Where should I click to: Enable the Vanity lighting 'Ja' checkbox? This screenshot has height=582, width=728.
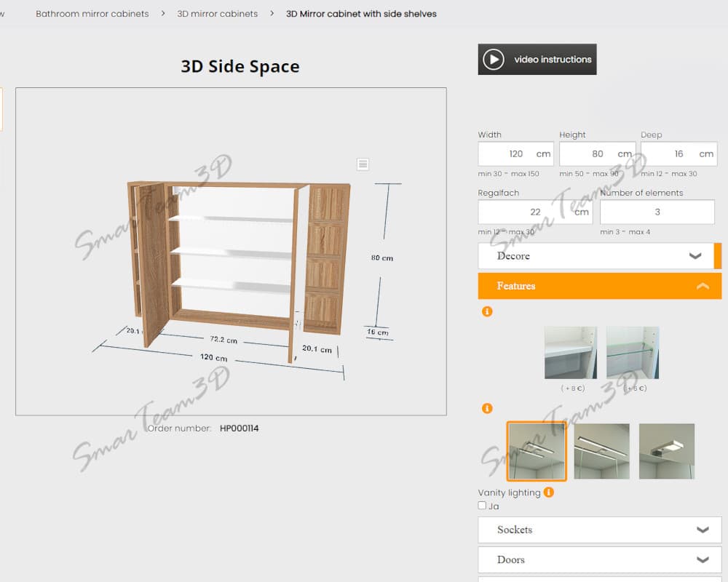click(x=482, y=506)
